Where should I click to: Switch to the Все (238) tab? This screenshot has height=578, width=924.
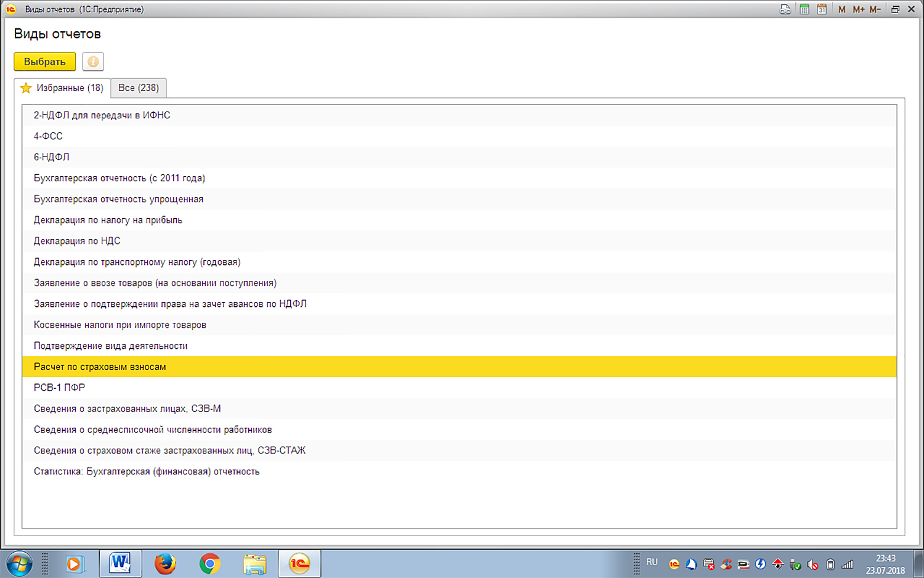[x=139, y=88]
